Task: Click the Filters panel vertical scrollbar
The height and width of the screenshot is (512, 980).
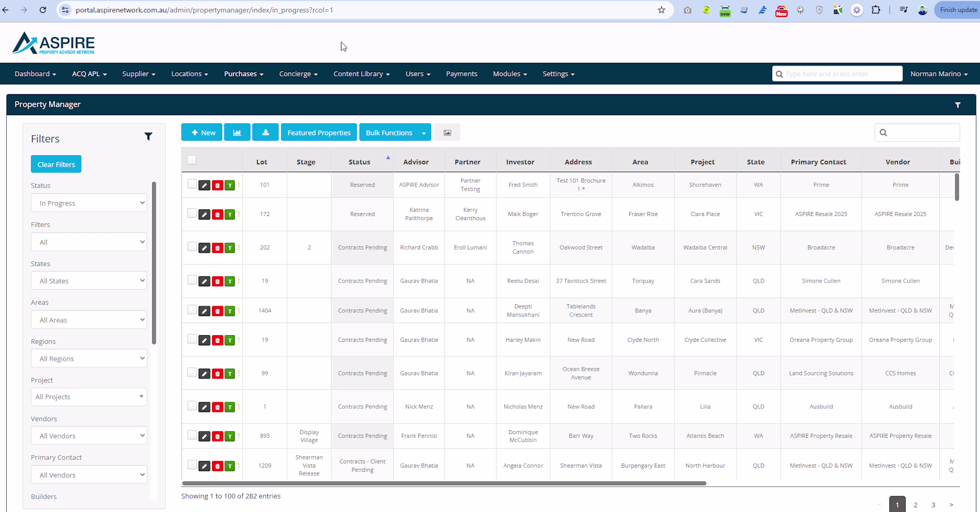Action: (x=154, y=263)
